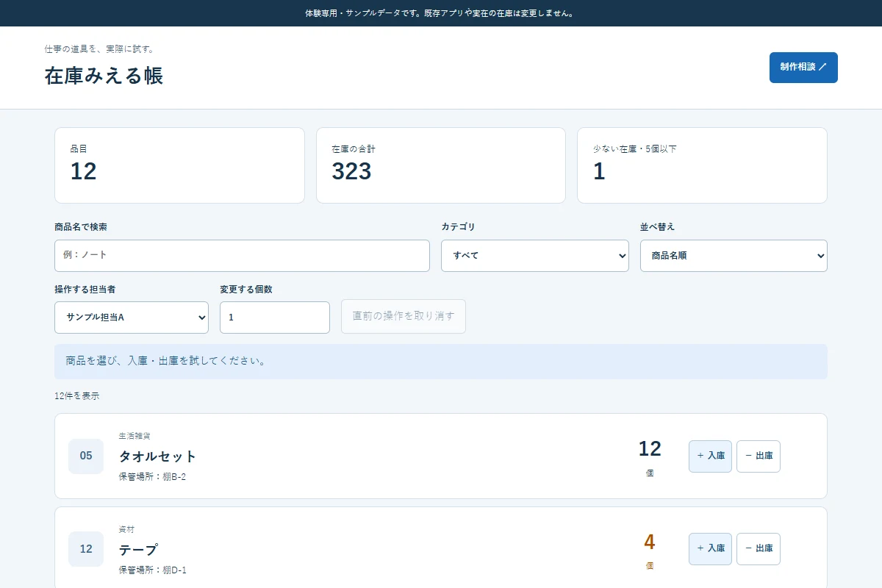The image size is (882, 588).
Task: Focus the 商品名で検索 search field
Action: (x=242, y=256)
